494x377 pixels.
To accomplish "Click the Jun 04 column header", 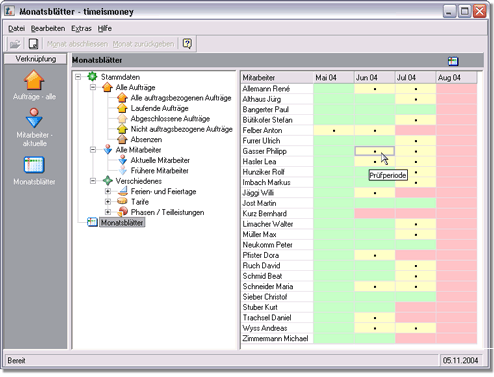I will pyautogui.click(x=374, y=78).
